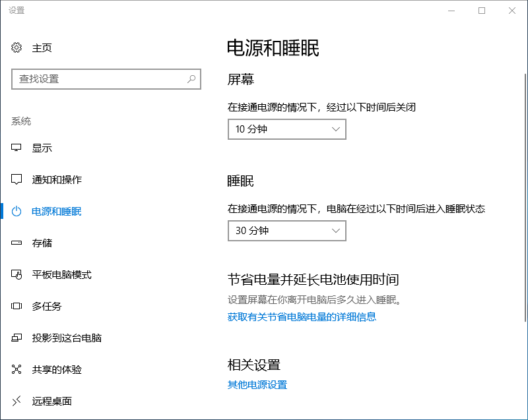528x420 pixels.
Task: Click the gear icon next to 主页
Action: (x=17, y=47)
